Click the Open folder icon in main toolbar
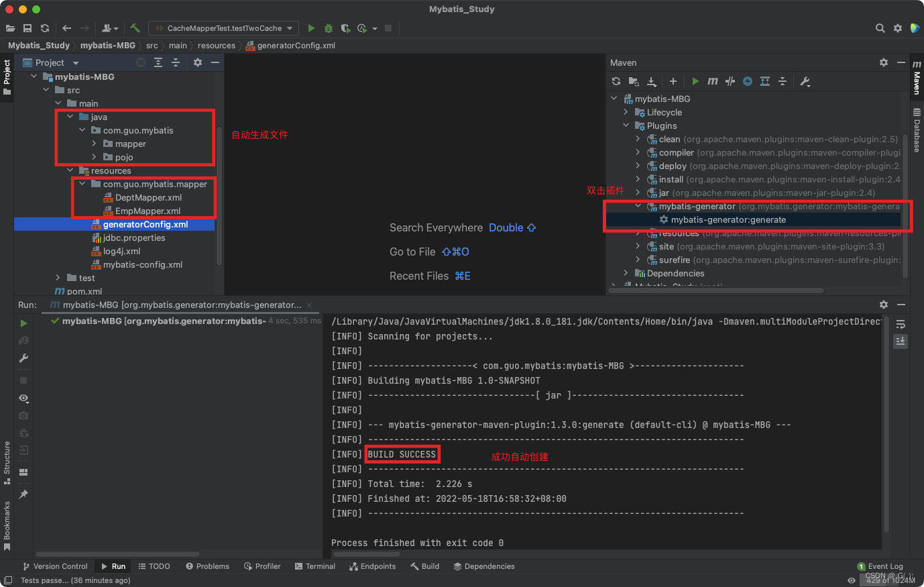Screen dimensions: 924x587 tap(10, 28)
